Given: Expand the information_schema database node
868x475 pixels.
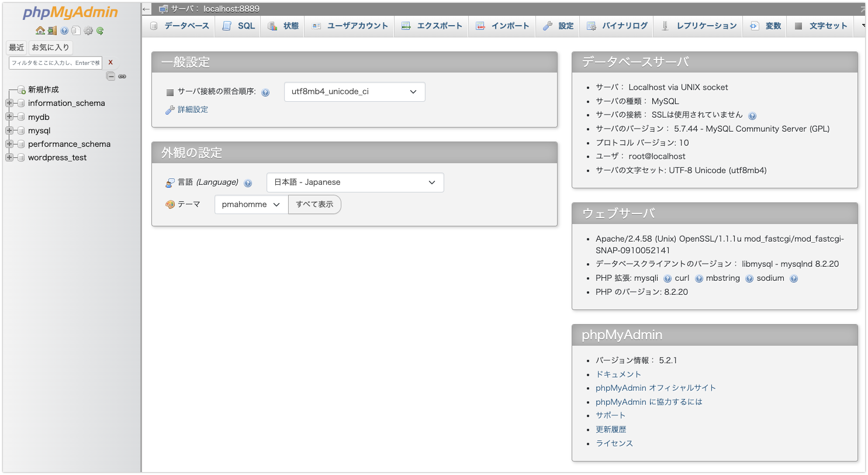Looking at the screenshot, I should tap(9, 103).
